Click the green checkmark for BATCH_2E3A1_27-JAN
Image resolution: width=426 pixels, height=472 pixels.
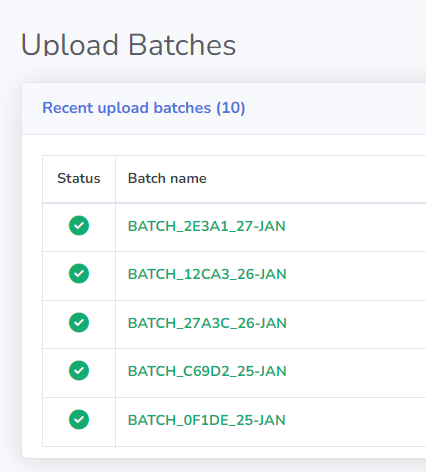pos(79,226)
